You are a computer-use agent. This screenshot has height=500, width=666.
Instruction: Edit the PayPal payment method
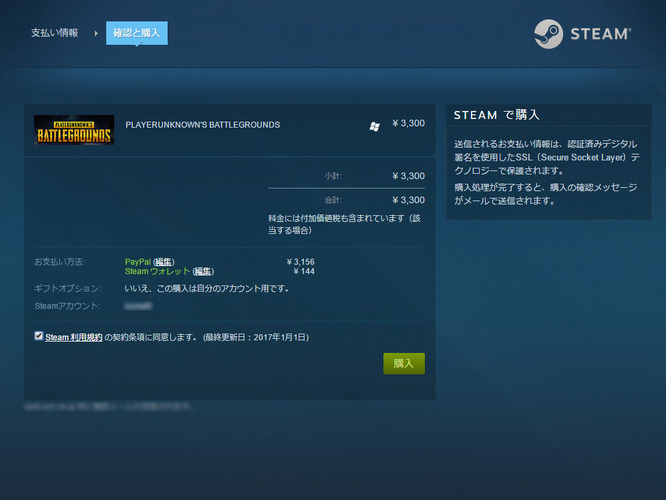[x=164, y=262]
